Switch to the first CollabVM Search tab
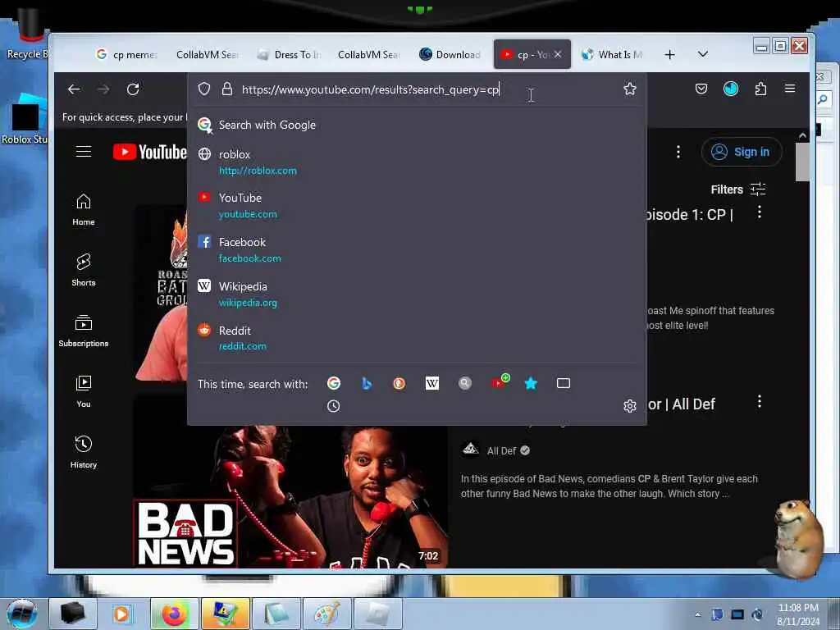The width and height of the screenshot is (840, 630). tap(208, 55)
